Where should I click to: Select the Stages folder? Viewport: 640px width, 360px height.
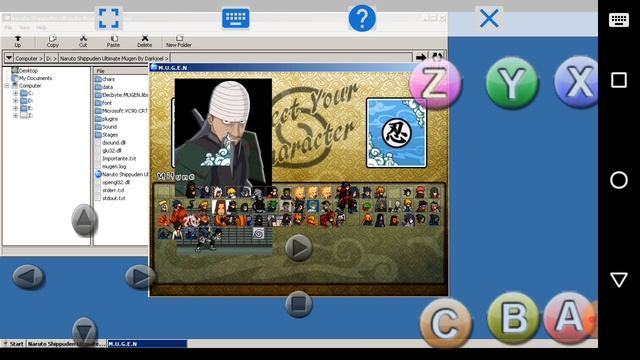pyautogui.click(x=107, y=135)
